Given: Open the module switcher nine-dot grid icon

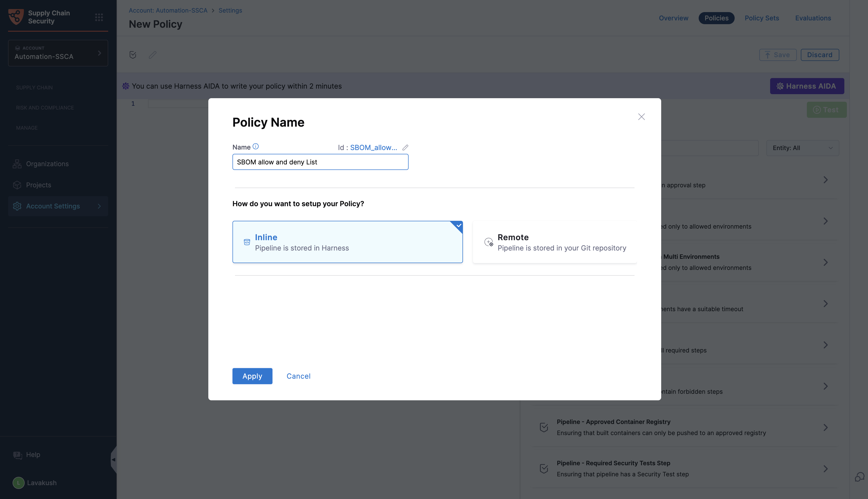Looking at the screenshot, I should coord(99,17).
